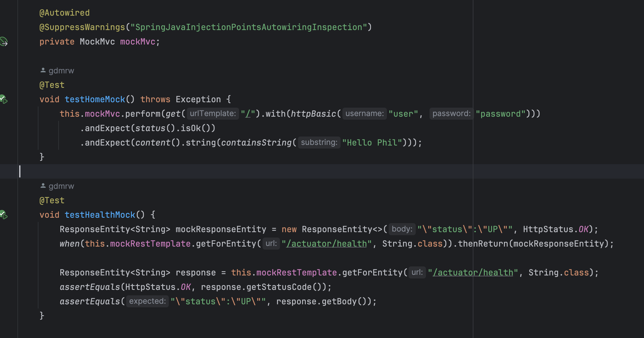This screenshot has height=338, width=644.
Task: Click the gdmrw author icon above testHealthMock
Action: pyautogui.click(x=43, y=186)
